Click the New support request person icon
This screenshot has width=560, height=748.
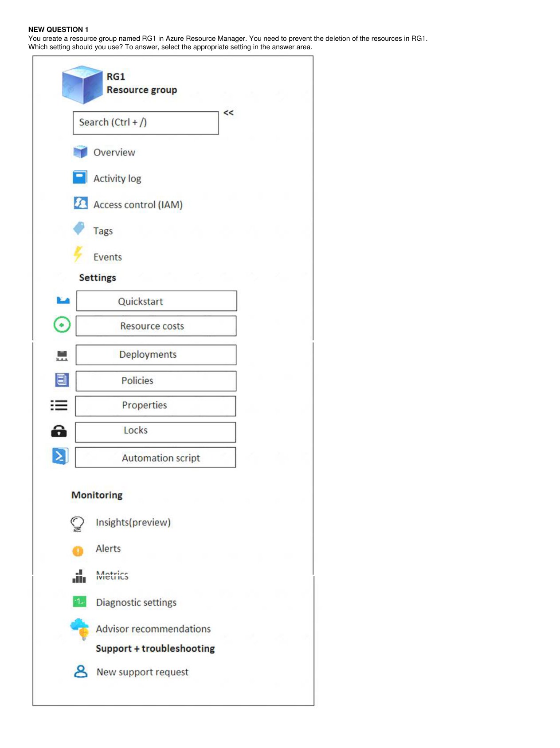coord(81,671)
